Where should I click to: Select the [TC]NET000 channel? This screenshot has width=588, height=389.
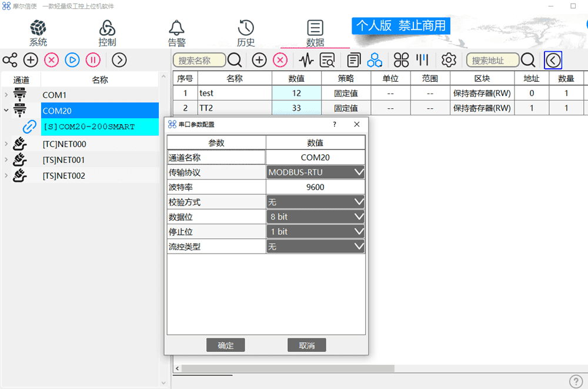click(64, 144)
